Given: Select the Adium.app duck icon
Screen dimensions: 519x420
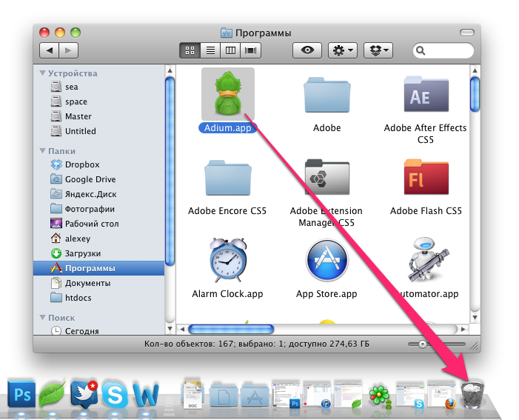Looking at the screenshot, I should [x=228, y=94].
